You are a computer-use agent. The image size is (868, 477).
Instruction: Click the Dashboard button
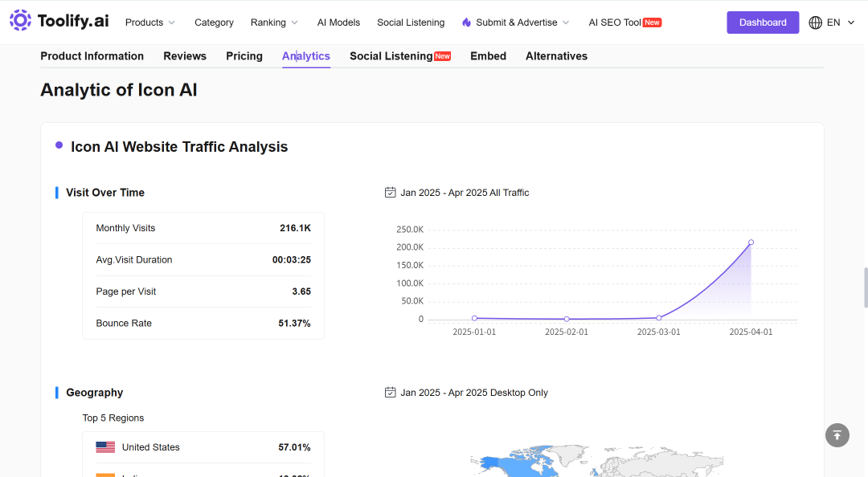[x=763, y=22]
